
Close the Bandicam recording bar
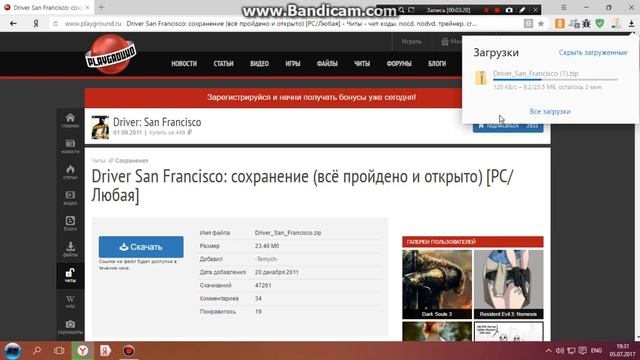click(x=535, y=10)
